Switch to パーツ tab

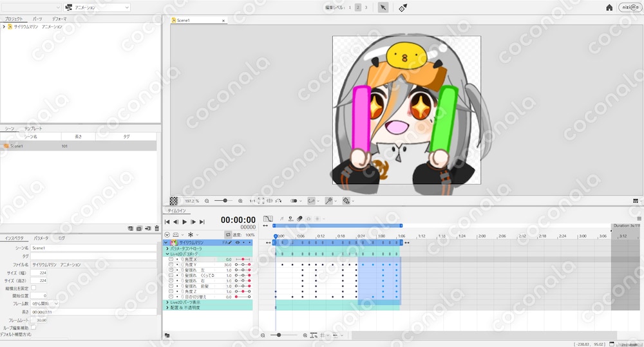pyautogui.click(x=37, y=19)
